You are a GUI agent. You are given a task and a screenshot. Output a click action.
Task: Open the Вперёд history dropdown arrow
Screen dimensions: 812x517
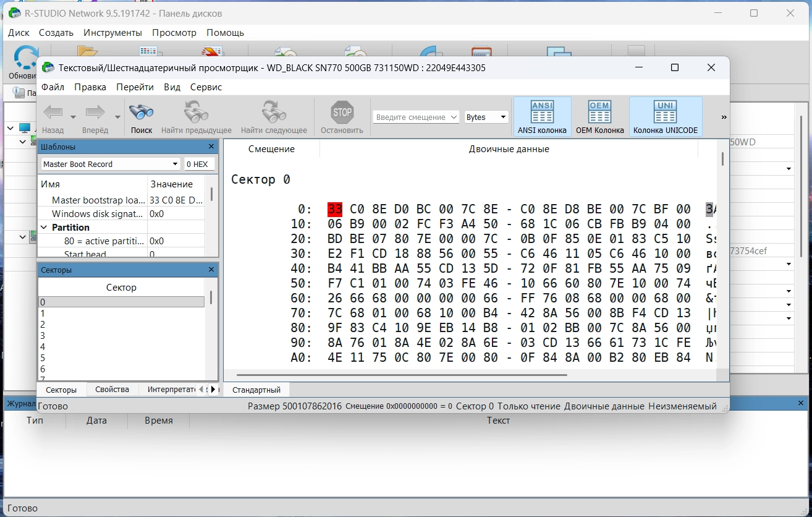click(x=117, y=117)
